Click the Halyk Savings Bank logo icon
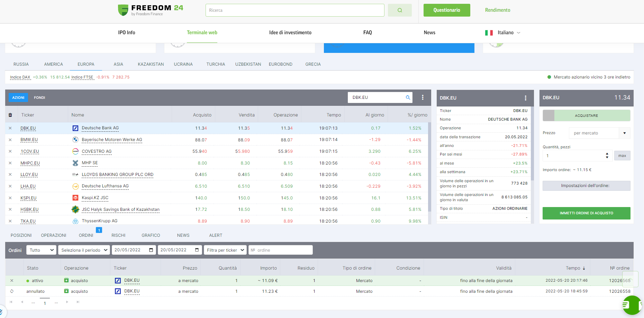The width and height of the screenshot is (644, 318). coord(75,209)
